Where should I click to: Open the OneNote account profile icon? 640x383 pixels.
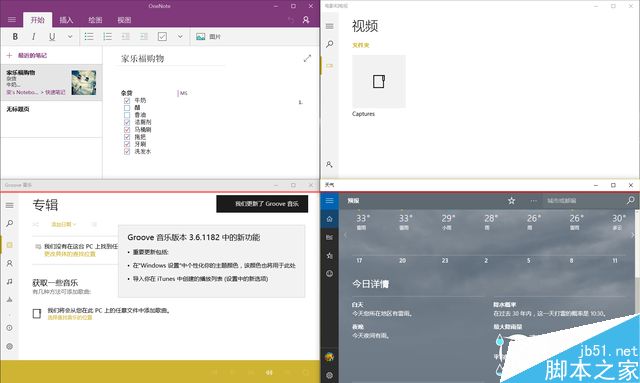[x=306, y=20]
